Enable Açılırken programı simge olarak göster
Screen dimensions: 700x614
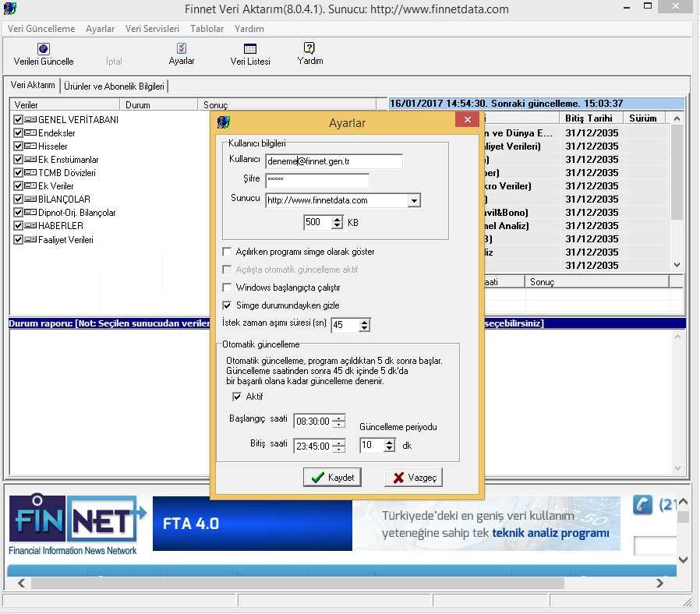click(x=228, y=252)
